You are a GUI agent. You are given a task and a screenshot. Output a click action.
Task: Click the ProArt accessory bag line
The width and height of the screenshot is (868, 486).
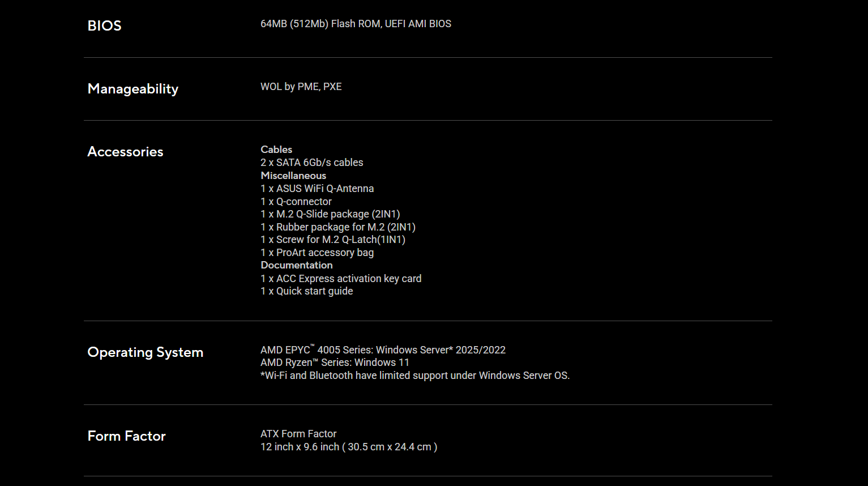317,253
